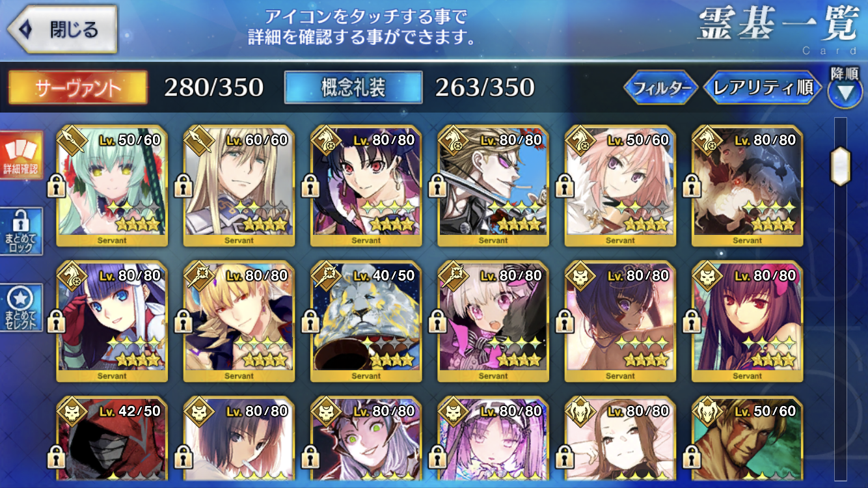Open the sunglasses Rider Lv. 80/80 card
Screen dimensions: 868x488
click(x=493, y=186)
